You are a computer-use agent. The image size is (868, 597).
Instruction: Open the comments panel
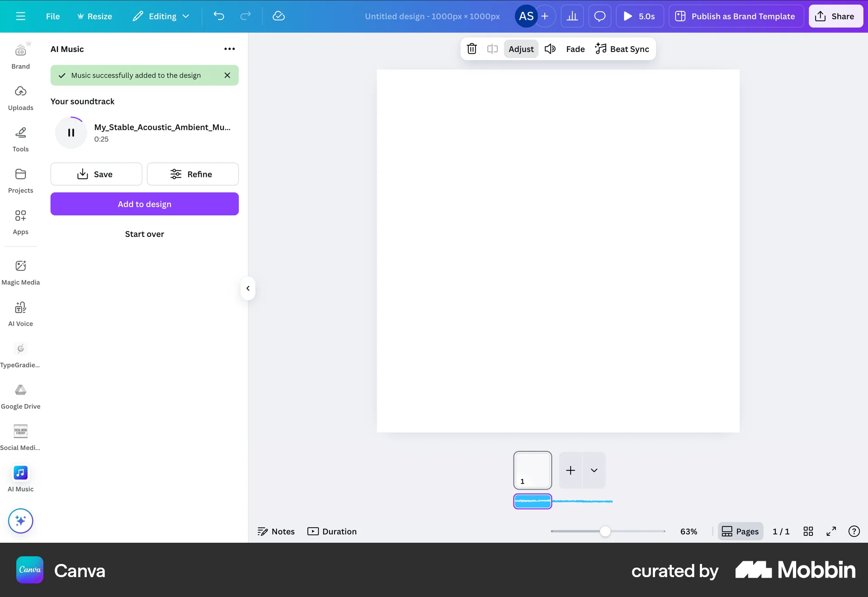pos(599,16)
